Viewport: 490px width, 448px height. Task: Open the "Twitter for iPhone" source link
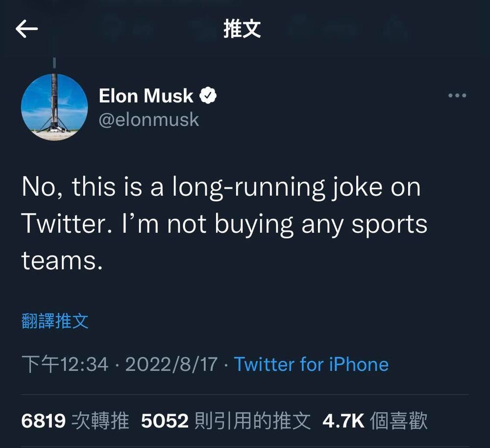[311, 364]
